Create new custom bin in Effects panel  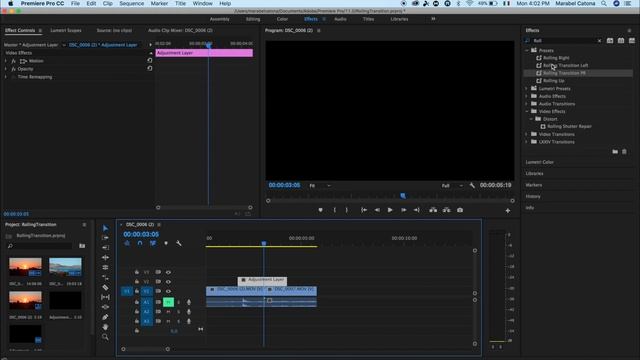pyautogui.click(x=615, y=152)
